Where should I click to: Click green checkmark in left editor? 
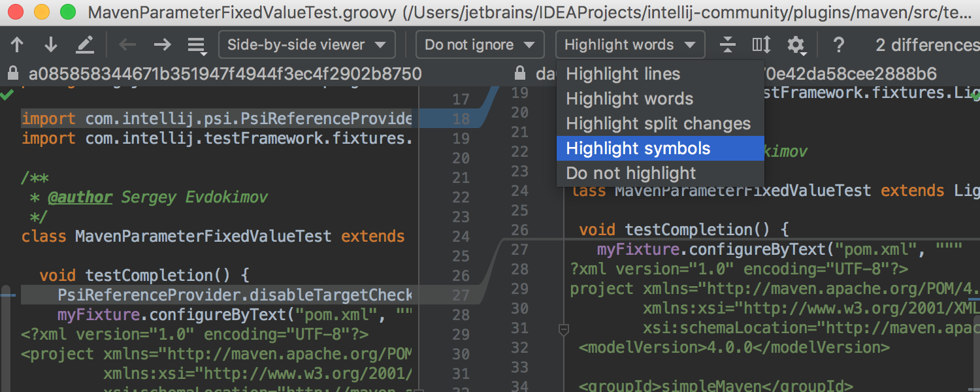(7, 95)
